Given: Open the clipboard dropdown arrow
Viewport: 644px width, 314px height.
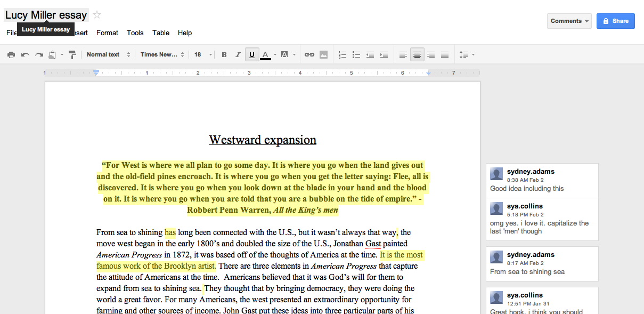Looking at the screenshot, I should pyautogui.click(x=62, y=54).
